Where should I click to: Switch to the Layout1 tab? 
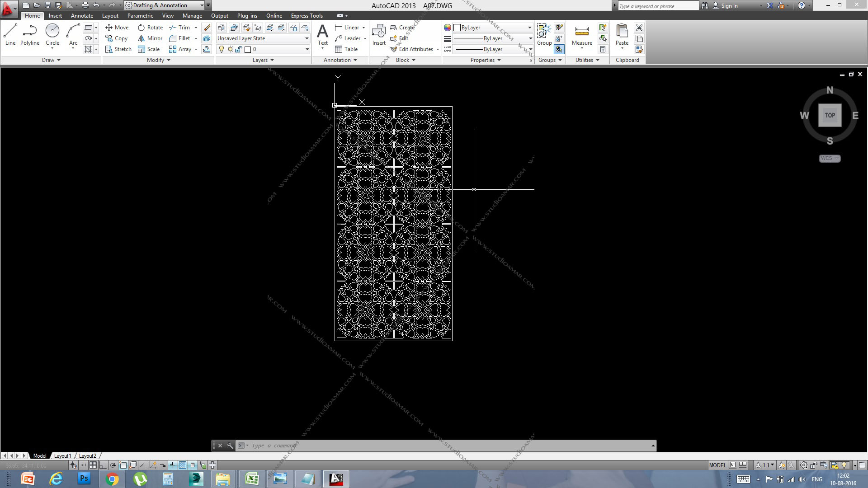(x=62, y=456)
